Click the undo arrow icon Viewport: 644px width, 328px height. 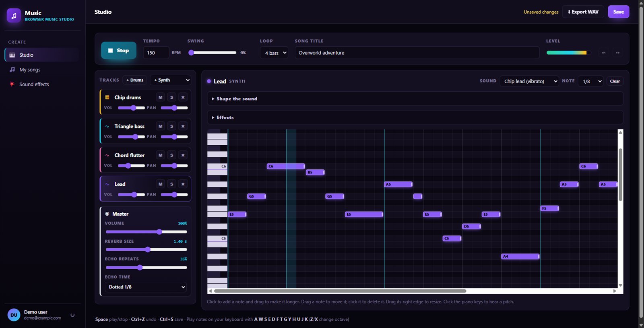click(603, 53)
